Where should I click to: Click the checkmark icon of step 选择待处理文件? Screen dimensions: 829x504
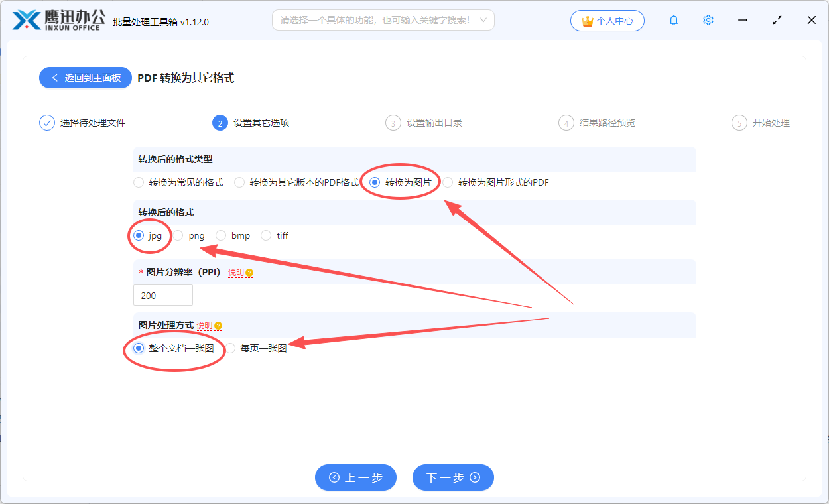(46, 123)
